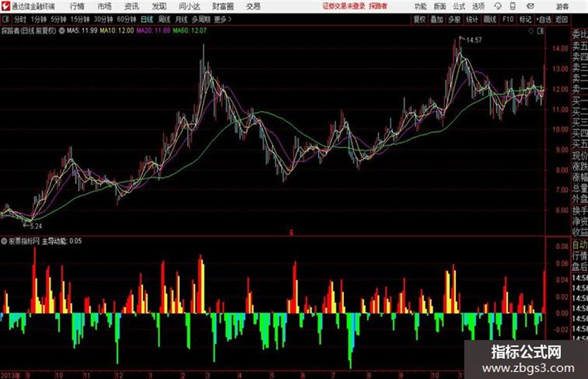Open the 资讯 menu
588x379 pixels.
(x=131, y=6)
